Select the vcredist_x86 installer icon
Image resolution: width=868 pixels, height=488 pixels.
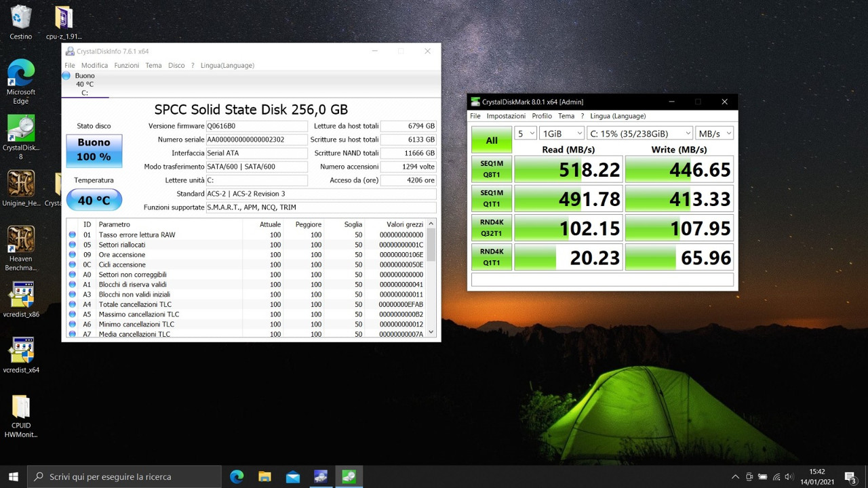coord(21,300)
